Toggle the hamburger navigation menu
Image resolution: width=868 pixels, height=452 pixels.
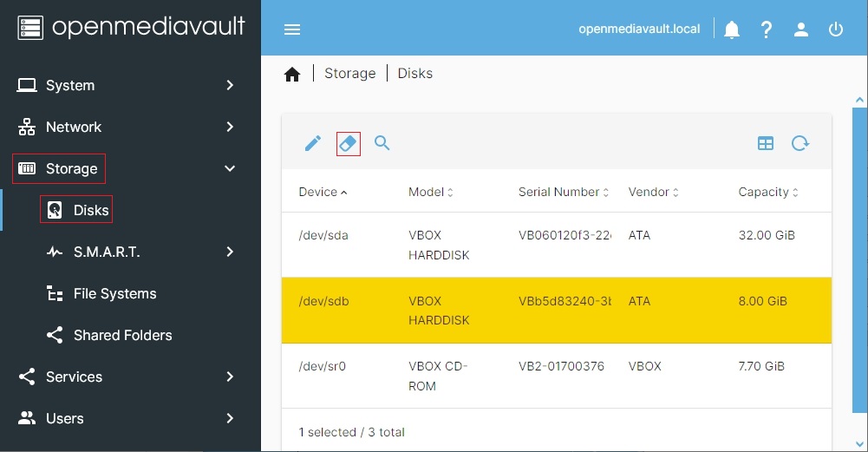(x=292, y=29)
